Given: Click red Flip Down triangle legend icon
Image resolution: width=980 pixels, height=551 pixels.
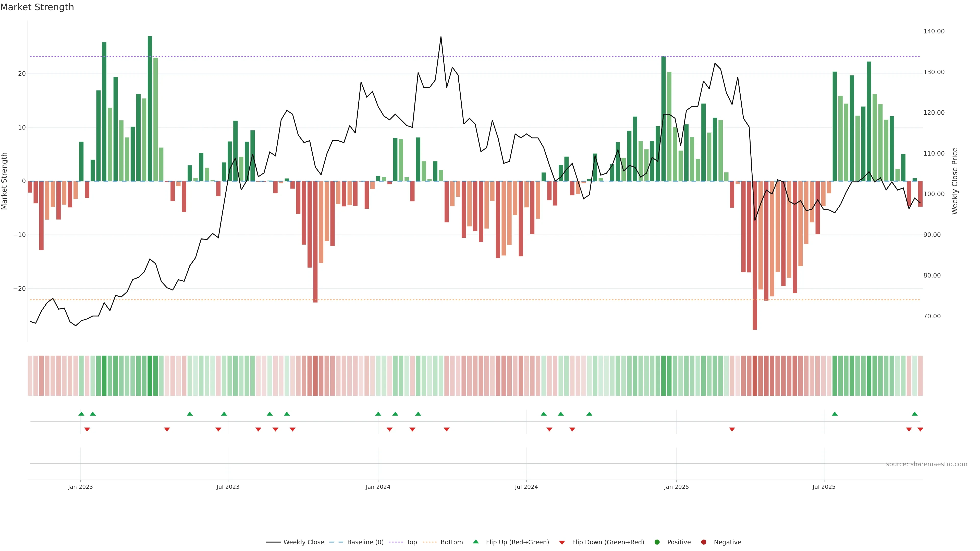Looking at the screenshot, I should [562, 543].
